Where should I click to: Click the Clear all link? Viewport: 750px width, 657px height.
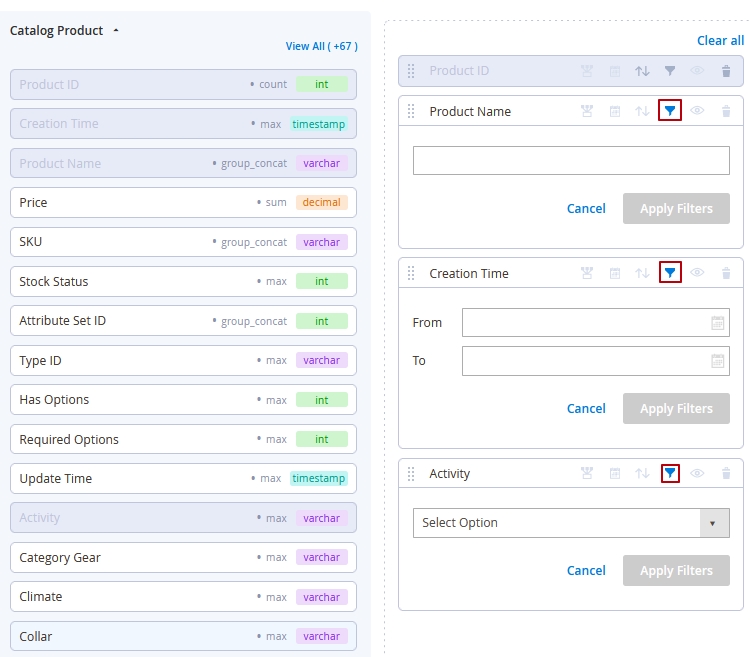pyautogui.click(x=720, y=41)
